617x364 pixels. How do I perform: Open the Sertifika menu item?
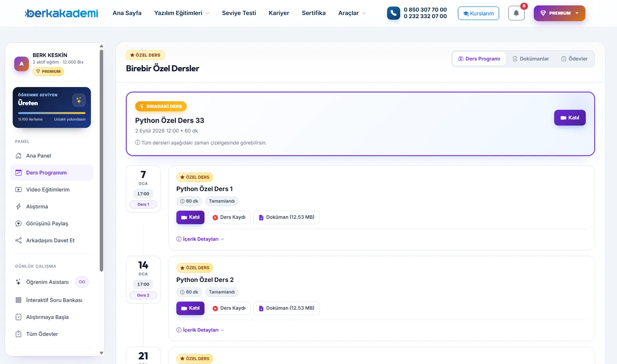tap(314, 13)
